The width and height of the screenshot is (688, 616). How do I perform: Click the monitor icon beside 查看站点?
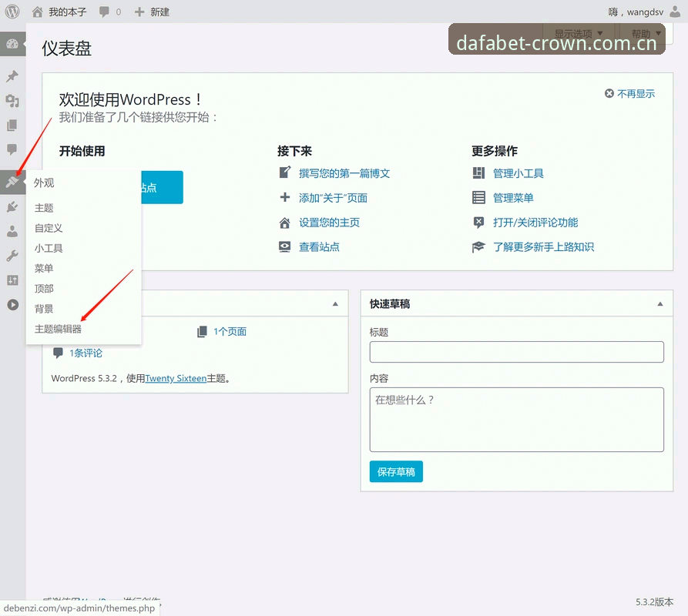(x=285, y=247)
